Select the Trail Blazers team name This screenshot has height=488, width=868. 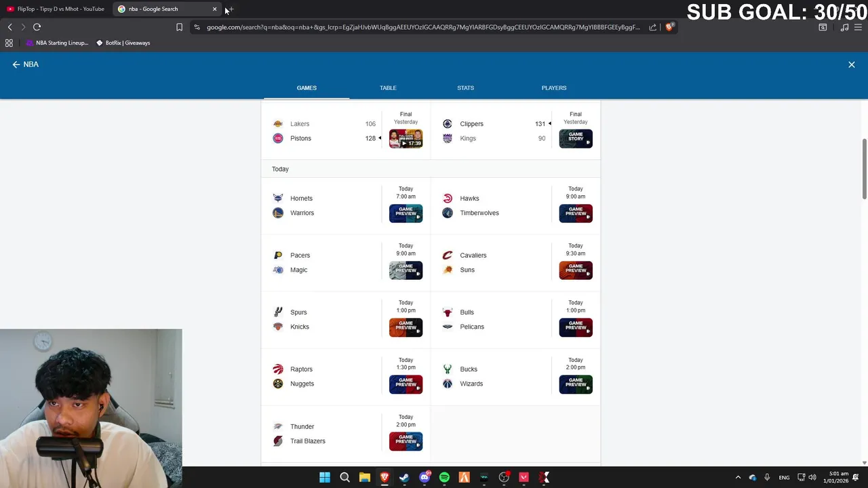coord(308,441)
